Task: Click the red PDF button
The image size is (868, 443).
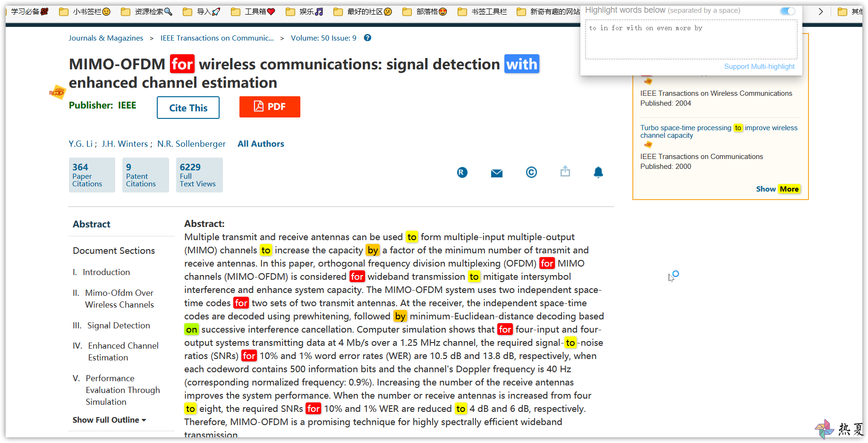Action: click(270, 107)
